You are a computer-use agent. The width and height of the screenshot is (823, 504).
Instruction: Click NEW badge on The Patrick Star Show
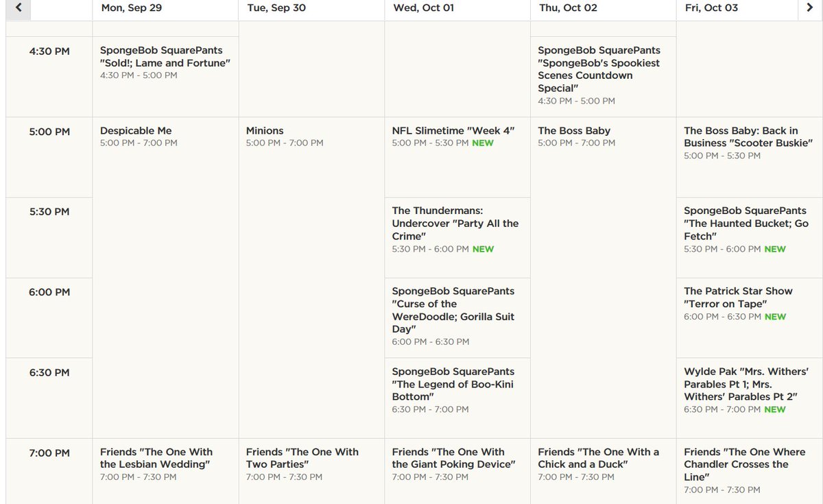tap(775, 317)
